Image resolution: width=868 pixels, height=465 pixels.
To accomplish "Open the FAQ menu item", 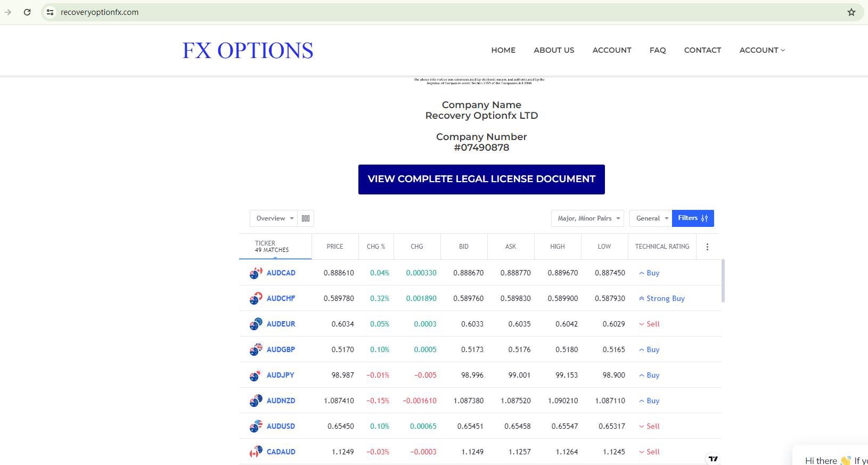I will click(x=658, y=50).
